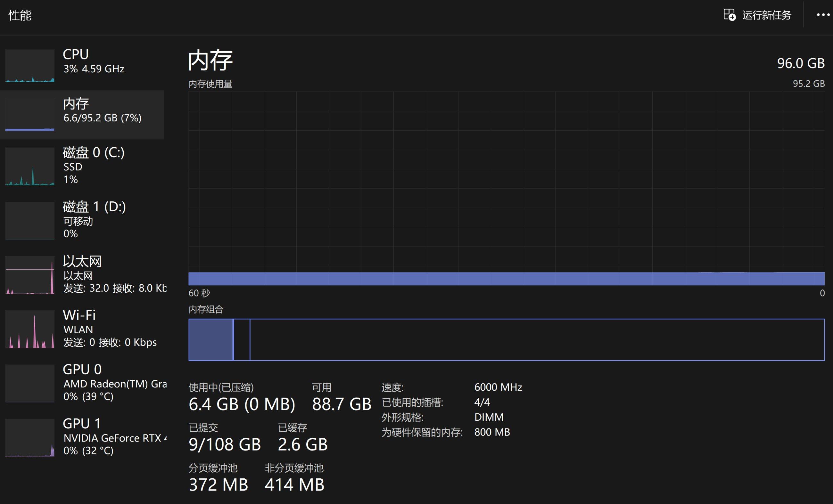Click the 800 MB hardware reserved value

[x=492, y=432]
